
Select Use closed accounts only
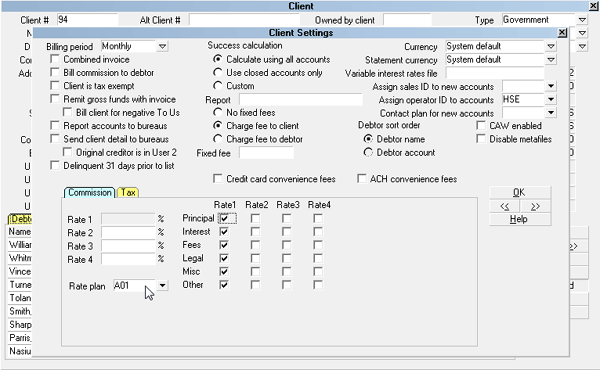click(x=218, y=72)
